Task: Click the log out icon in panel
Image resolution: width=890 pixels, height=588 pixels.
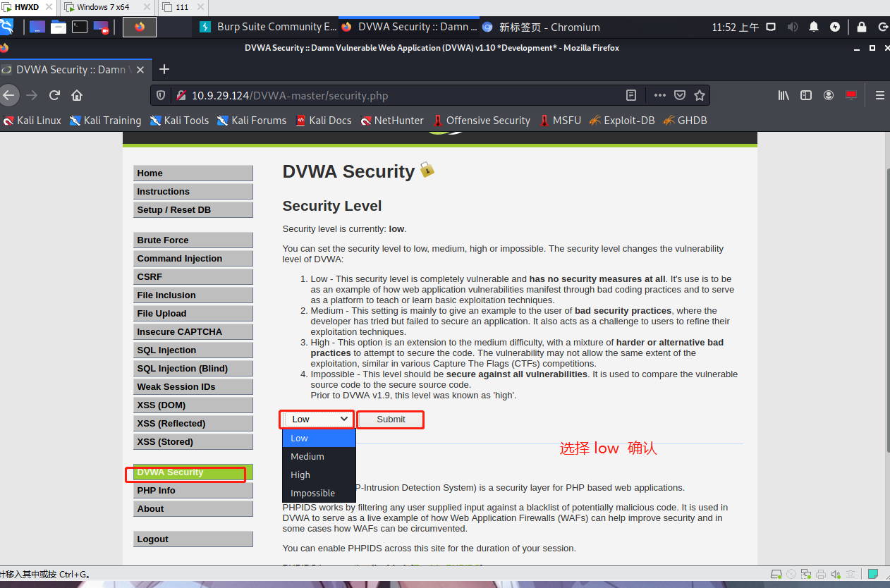Action: tap(883, 27)
